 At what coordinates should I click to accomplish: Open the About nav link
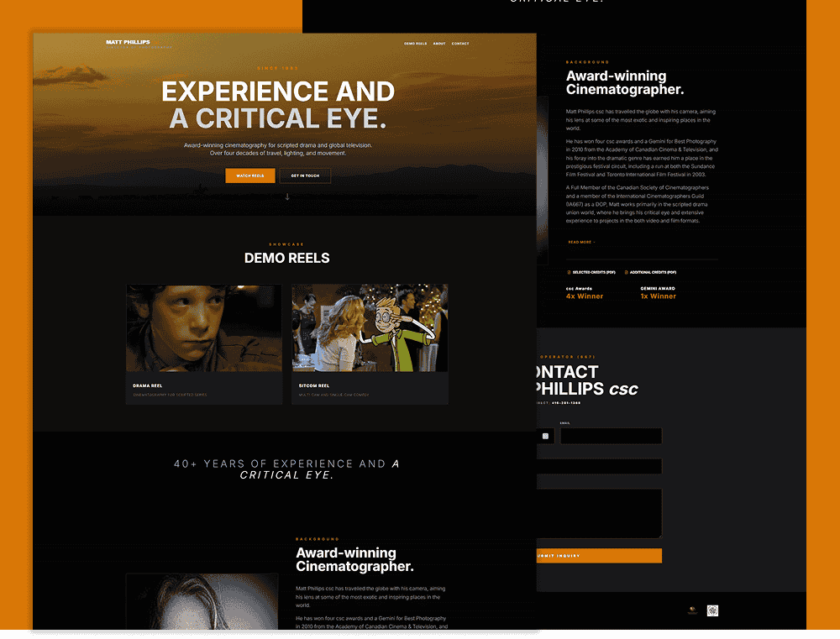point(439,44)
